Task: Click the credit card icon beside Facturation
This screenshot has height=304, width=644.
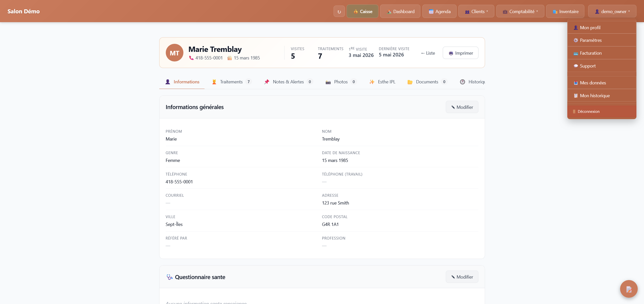Action: (x=576, y=53)
